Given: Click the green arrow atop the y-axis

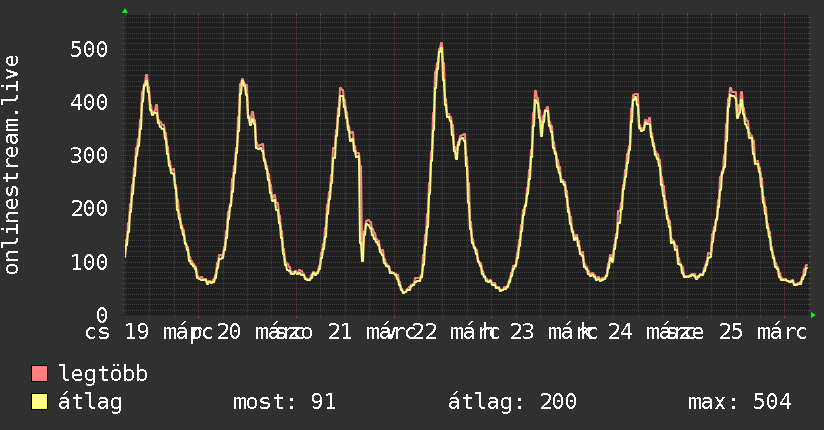Looking at the screenshot, I should coord(125,11).
